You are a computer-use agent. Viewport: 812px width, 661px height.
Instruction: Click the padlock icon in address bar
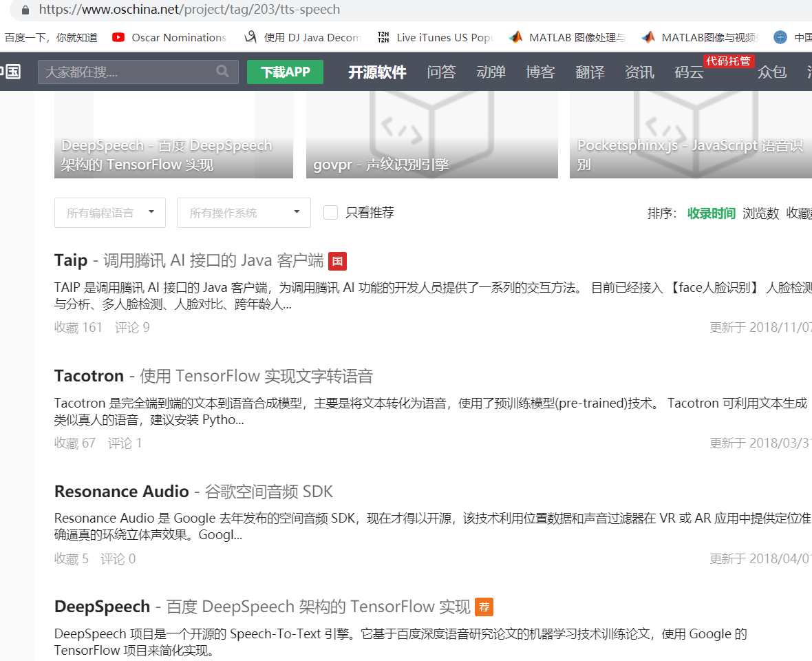25,10
